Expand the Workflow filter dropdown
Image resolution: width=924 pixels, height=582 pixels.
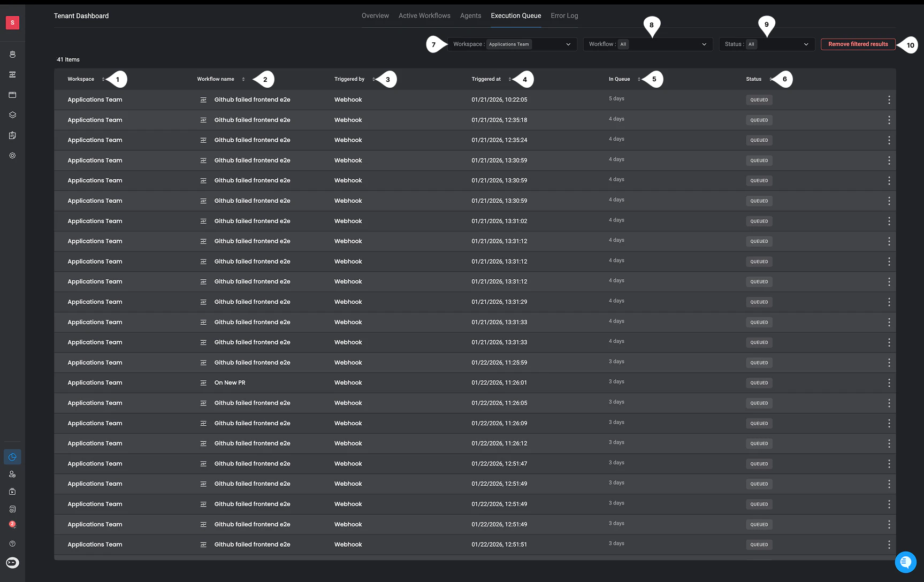click(648, 44)
